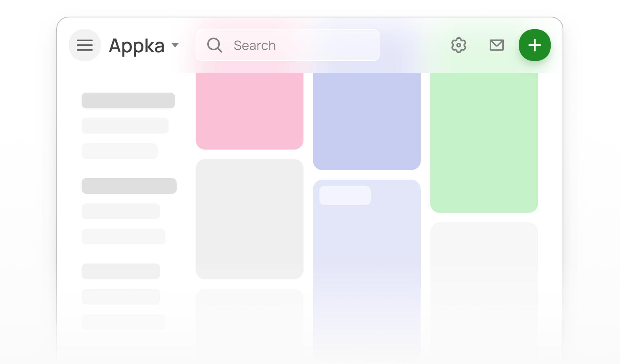Select second dark sidebar section header
Image resolution: width=620 pixels, height=364 pixels.
click(x=129, y=186)
